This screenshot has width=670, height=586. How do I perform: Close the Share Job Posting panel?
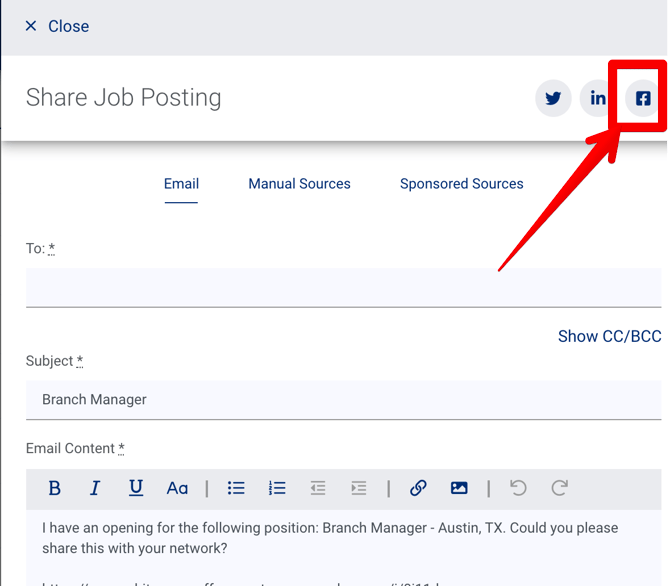click(57, 26)
